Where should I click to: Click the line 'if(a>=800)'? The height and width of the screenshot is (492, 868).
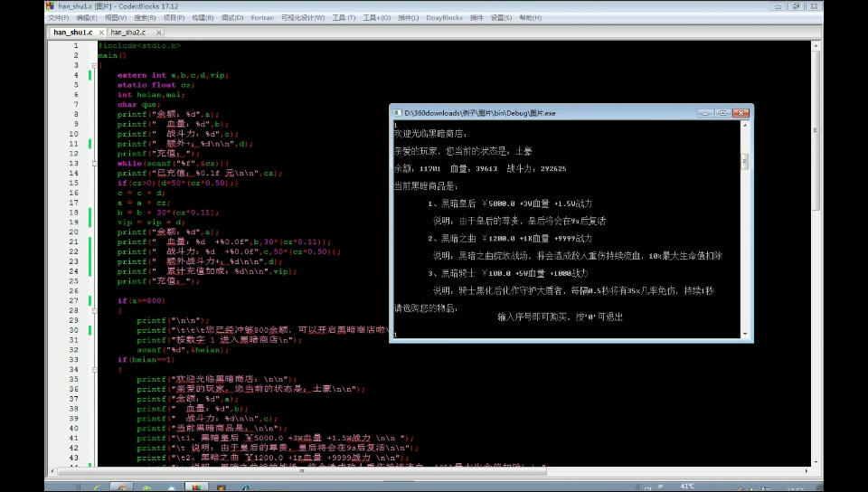click(x=141, y=301)
